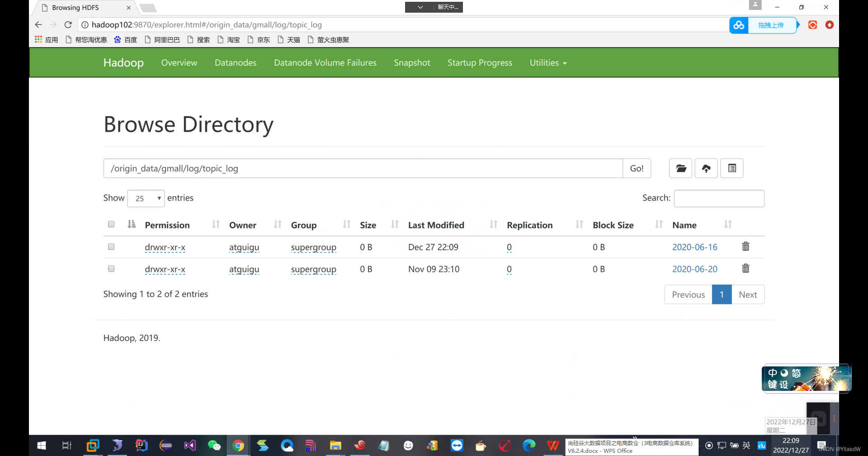The height and width of the screenshot is (456, 868).
Task: Open the WPS Office docx taskbar window
Action: pyautogui.click(x=631, y=446)
